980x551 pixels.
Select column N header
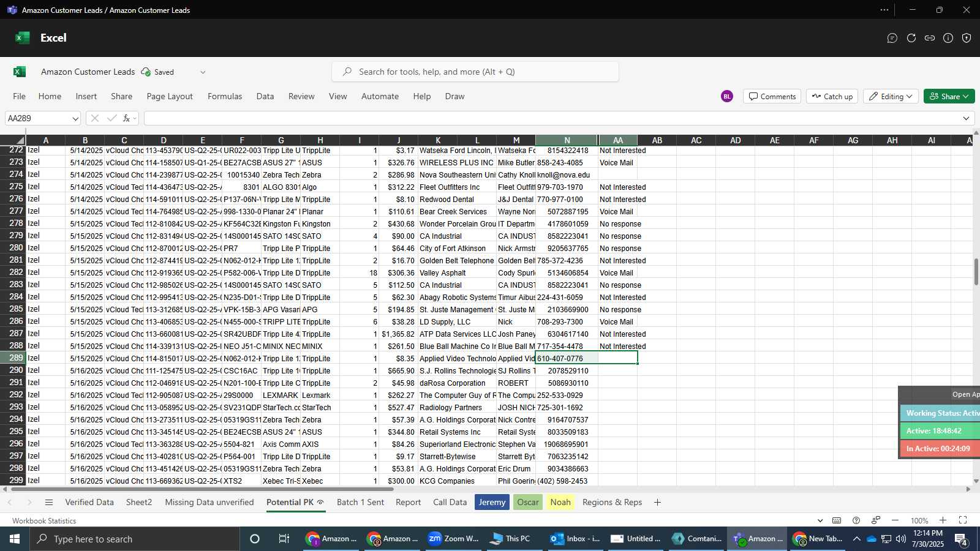(x=567, y=140)
